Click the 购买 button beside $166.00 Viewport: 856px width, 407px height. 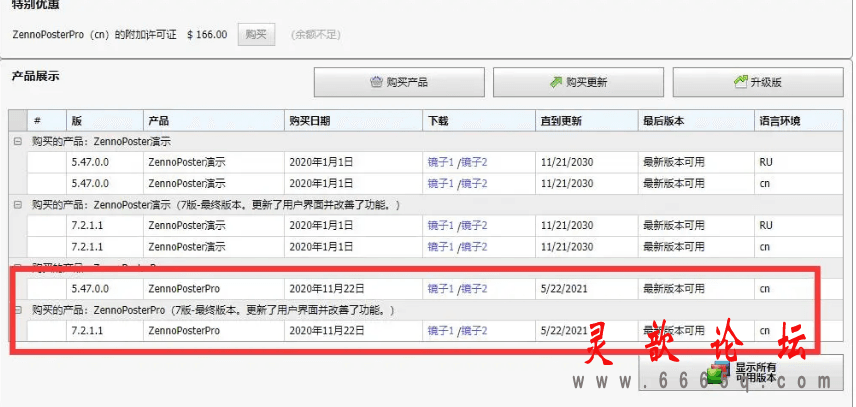click(256, 35)
